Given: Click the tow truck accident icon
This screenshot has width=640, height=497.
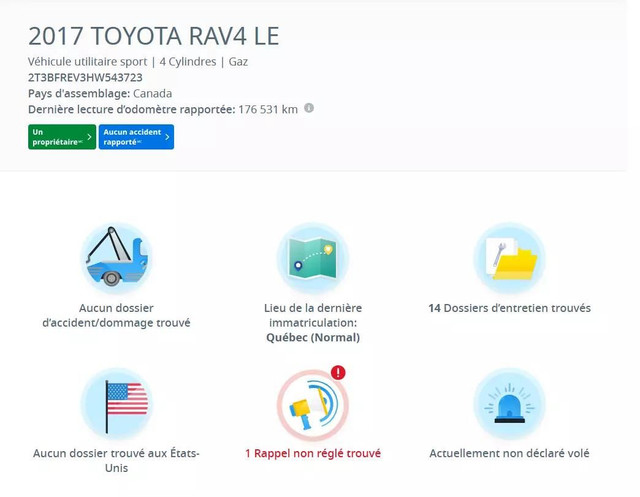Looking at the screenshot, I should [x=116, y=258].
